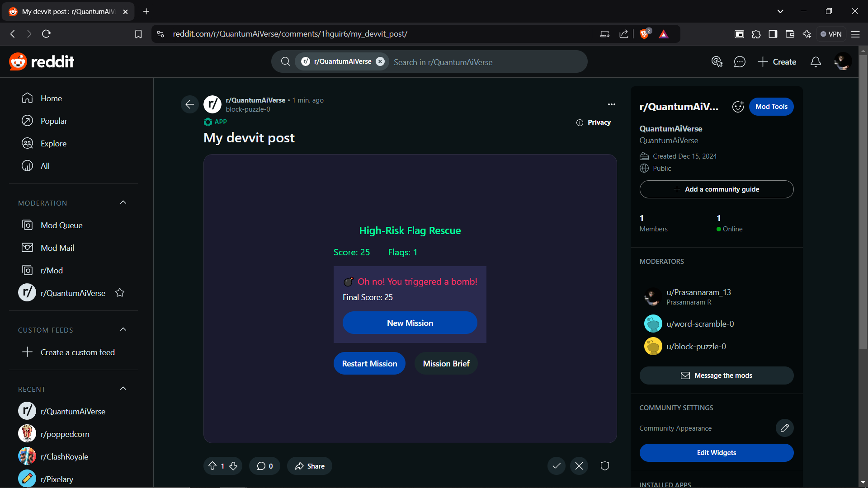Open notifications bell
Image resolution: width=868 pixels, height=488 pixels.
pyautogui.click(x=816, y=62)
